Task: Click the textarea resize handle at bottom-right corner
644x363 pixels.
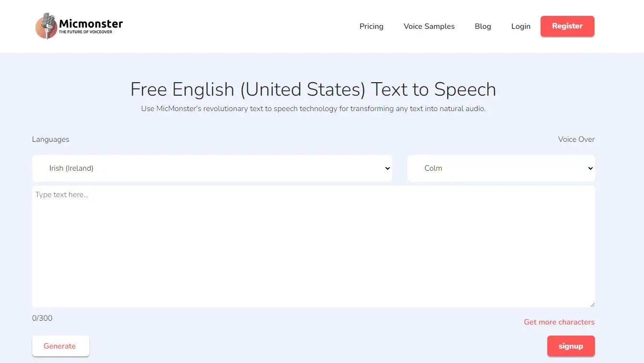Action: [592, 303]
